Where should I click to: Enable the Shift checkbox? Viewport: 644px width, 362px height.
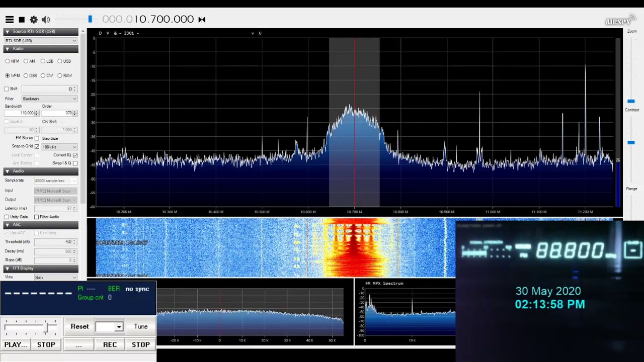click(x=7, y=89)
